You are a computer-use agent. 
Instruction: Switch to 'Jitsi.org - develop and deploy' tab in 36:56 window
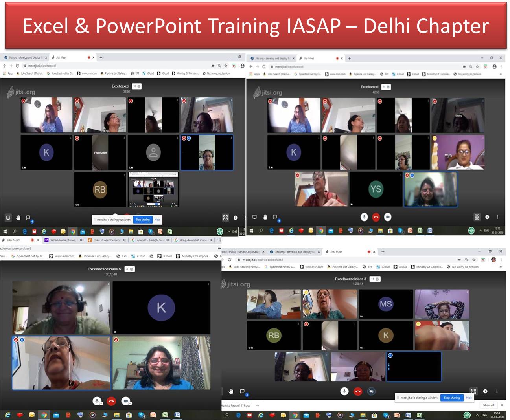pos(25,57)
